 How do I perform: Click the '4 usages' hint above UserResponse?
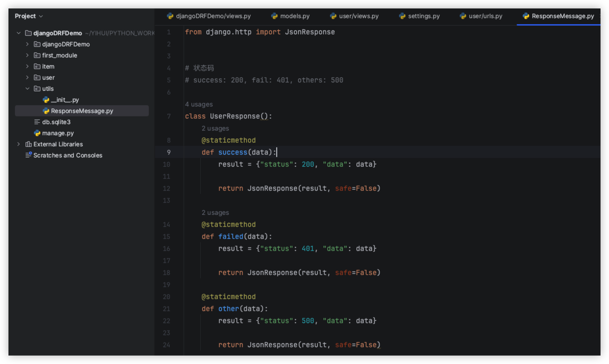point(199,105)
